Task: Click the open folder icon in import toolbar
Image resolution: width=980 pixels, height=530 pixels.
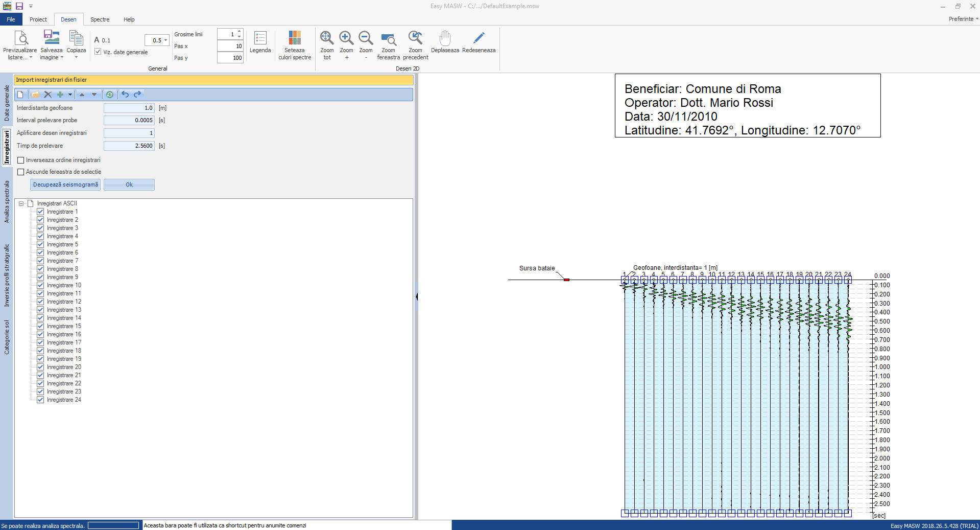Action: tap(35, 95)
